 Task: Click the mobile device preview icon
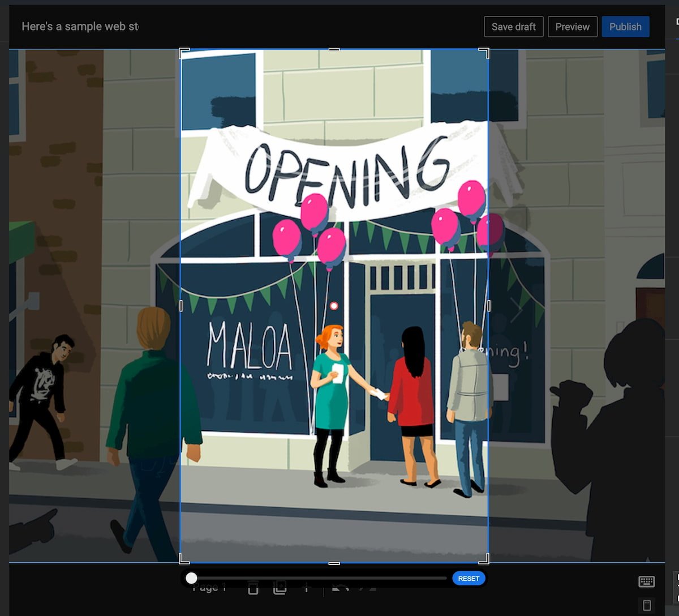coord(647,605)
